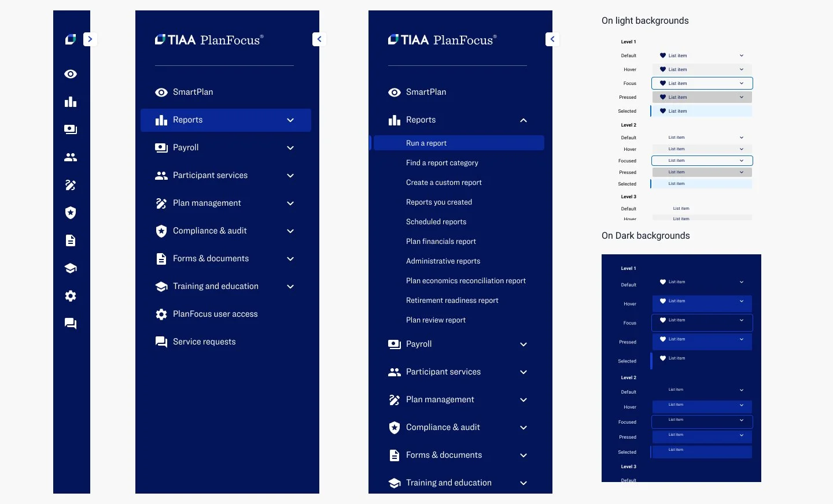
Task: Expand Reports chevron in the middle sidebar
Action: (290, 120)
